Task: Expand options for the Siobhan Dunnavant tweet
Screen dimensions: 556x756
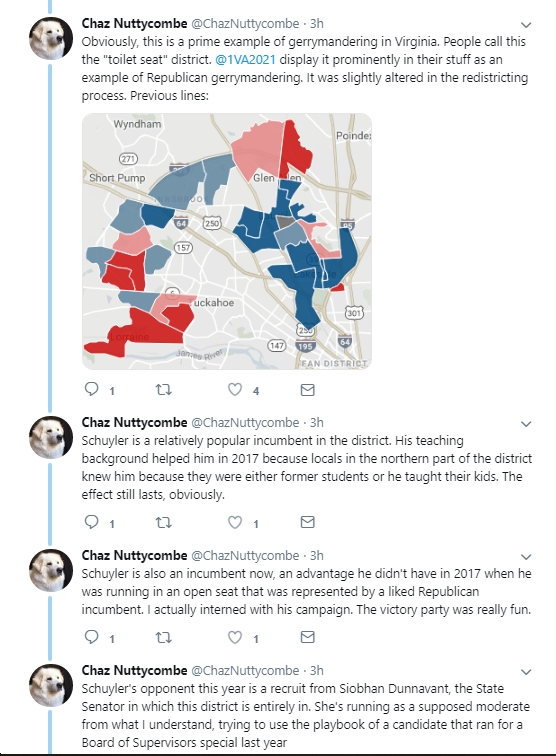Action: [526, 672]
